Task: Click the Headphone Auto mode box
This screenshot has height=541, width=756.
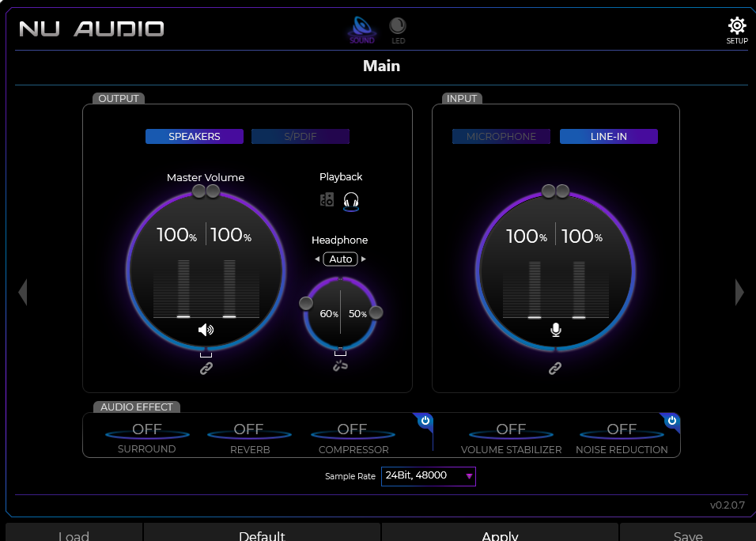Action: (x=340, y=259)
